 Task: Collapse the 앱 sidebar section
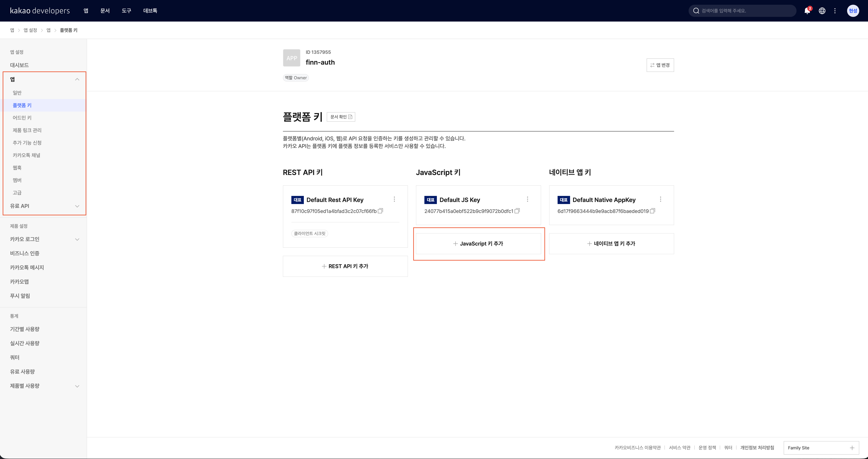click(x=77, y=79)
